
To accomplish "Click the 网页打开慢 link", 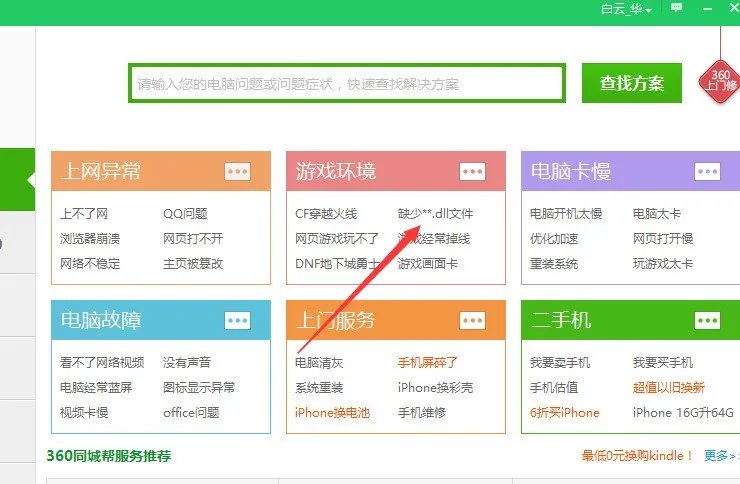I will (663, 239).
